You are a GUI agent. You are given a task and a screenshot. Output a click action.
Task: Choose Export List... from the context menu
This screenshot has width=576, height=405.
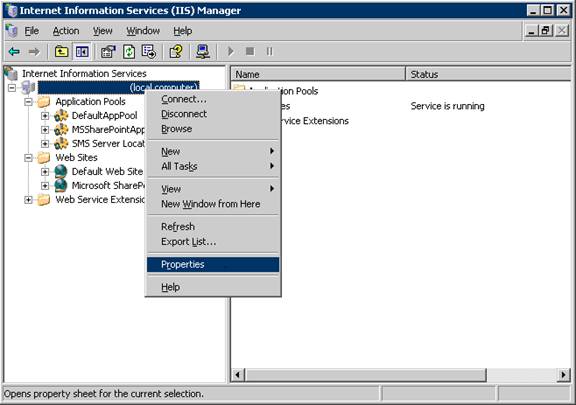click(213, 242)
